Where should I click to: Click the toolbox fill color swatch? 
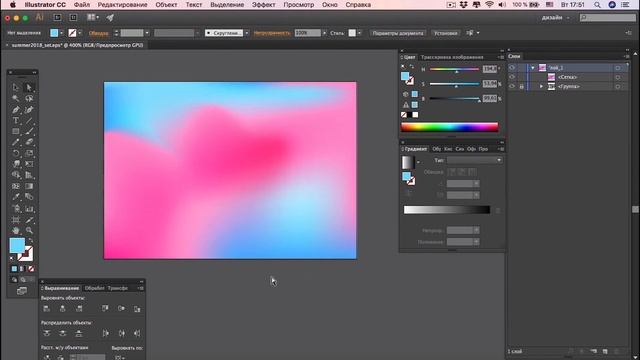click(17, 246)
